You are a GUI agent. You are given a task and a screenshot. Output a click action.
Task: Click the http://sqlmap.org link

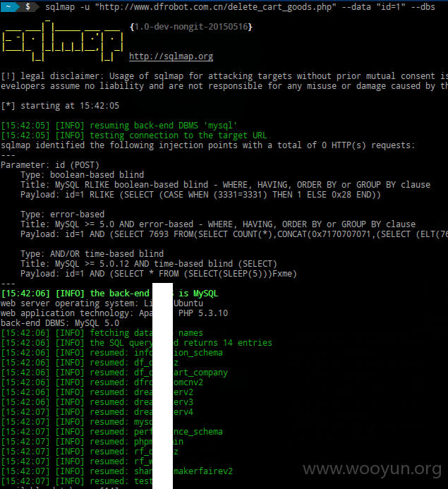(171, 56)
